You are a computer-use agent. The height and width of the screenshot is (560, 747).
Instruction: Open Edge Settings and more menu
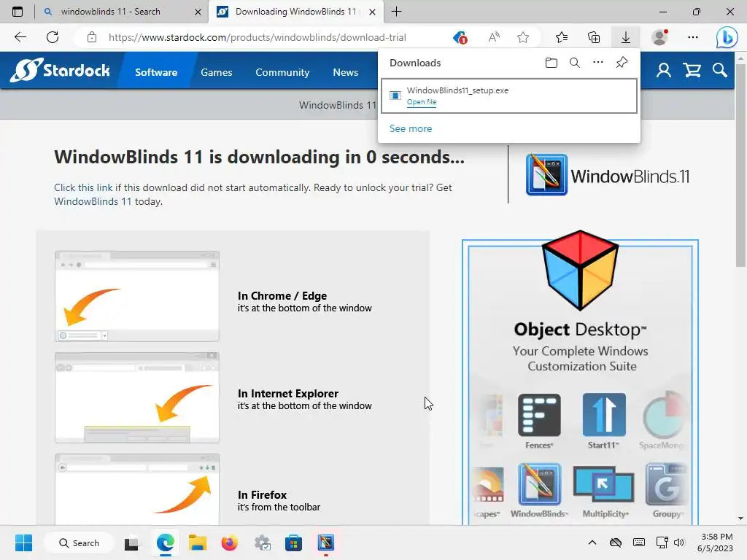point(693,37)
